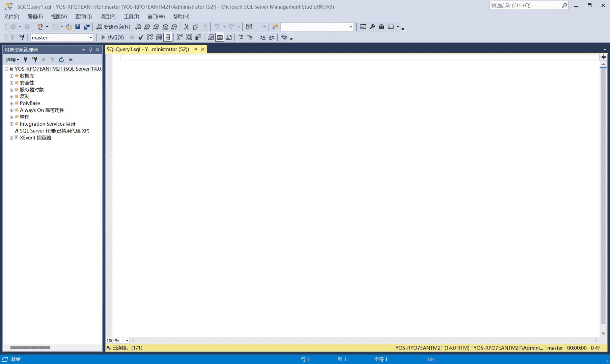This screenshot has width=610, height=364.
Task: Select SQL Server 代理 tree item
Action: click(x=54, y=131)
